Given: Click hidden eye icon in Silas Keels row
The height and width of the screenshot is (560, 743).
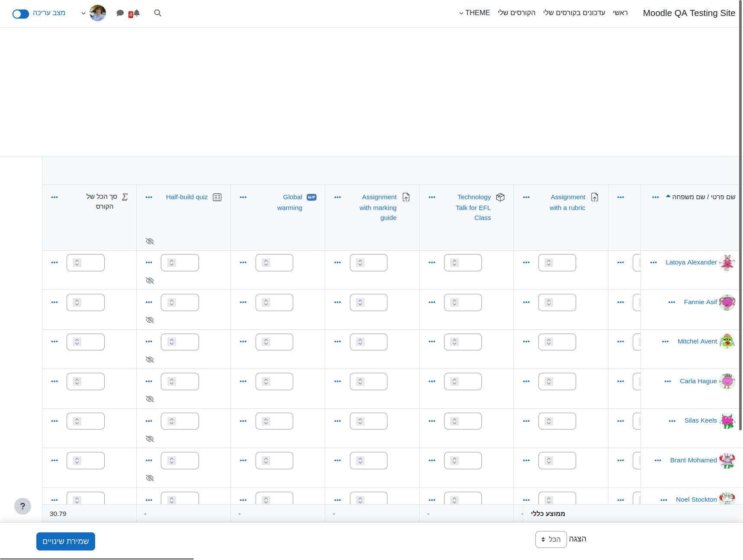Looking at the screenshot, I should [150, 439].
